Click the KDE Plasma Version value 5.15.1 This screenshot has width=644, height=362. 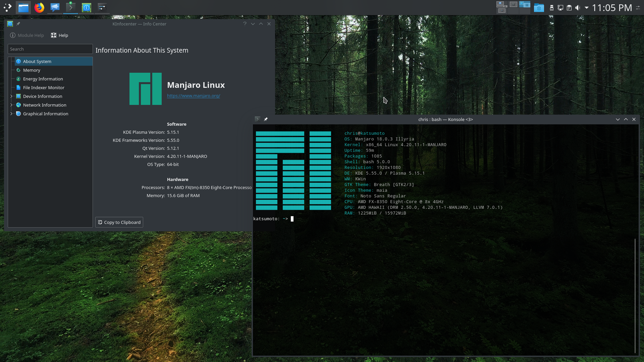click(x=173, y=132)
